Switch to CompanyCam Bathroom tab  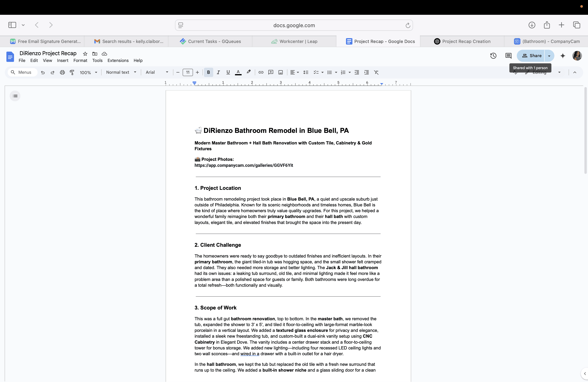click(546, 42)
